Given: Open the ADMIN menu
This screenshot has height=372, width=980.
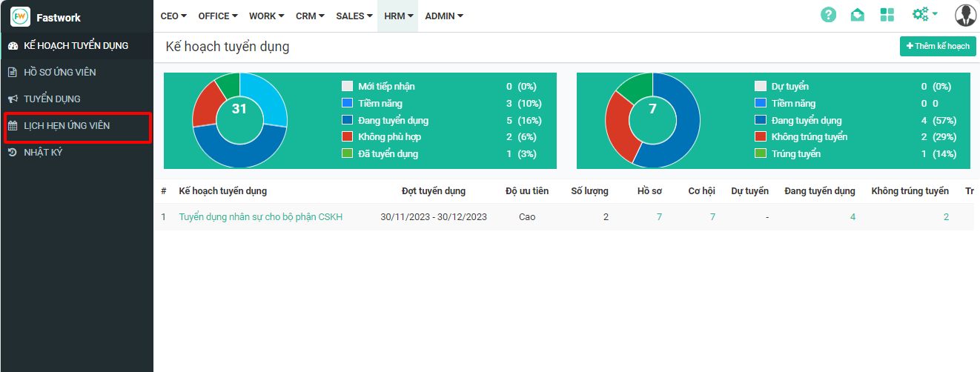Looking at the screenshot, I should [444, 16].
